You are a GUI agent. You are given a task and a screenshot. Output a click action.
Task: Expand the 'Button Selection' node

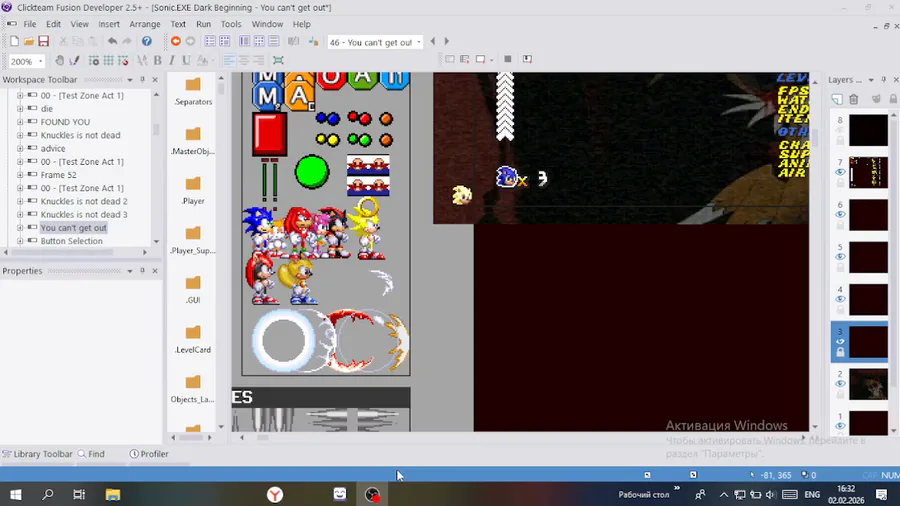click(x=20, y=241)
